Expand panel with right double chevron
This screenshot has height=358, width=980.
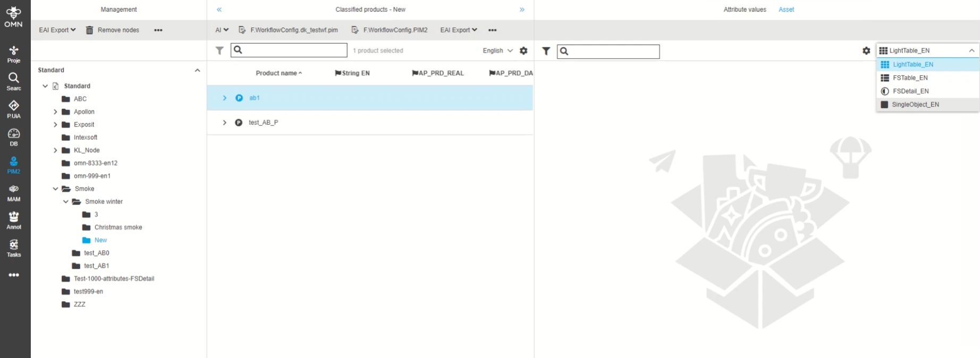point(522,10)
